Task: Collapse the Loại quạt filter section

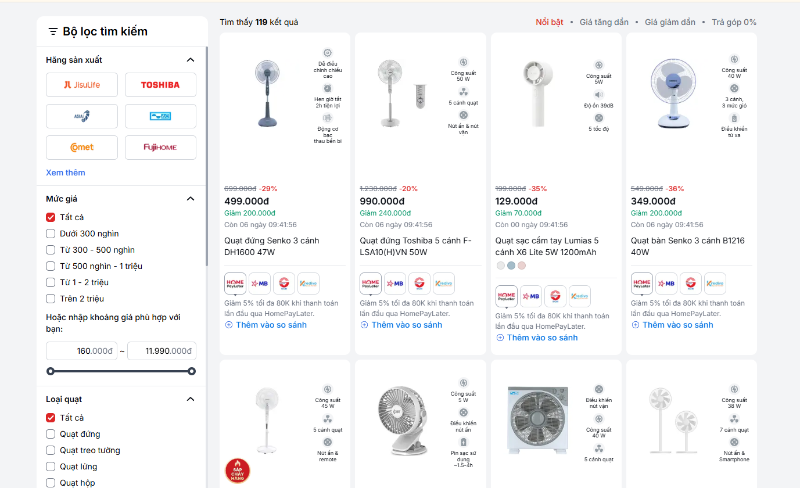Action: 191,400
